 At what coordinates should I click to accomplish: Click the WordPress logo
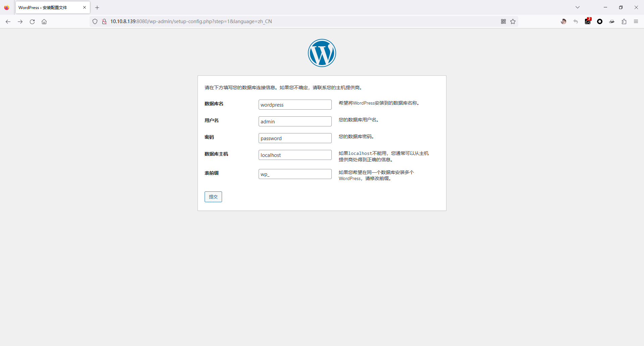(322, 53)
